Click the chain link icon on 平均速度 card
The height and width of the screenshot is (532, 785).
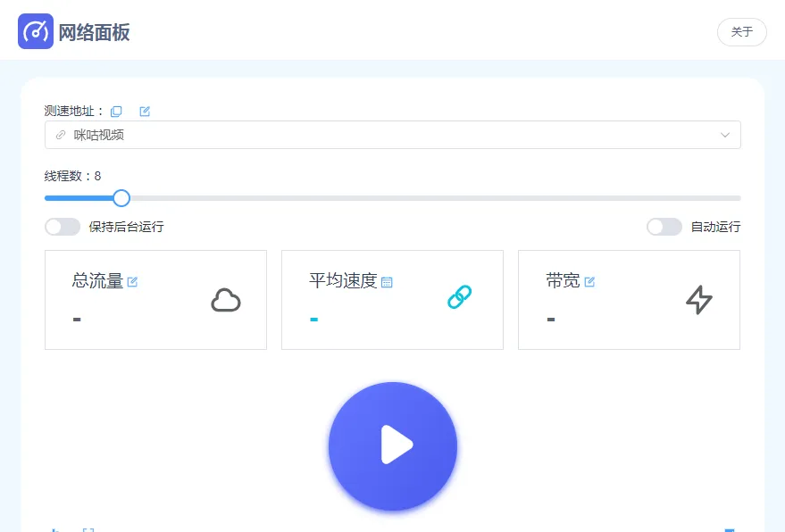pos(459,295)
